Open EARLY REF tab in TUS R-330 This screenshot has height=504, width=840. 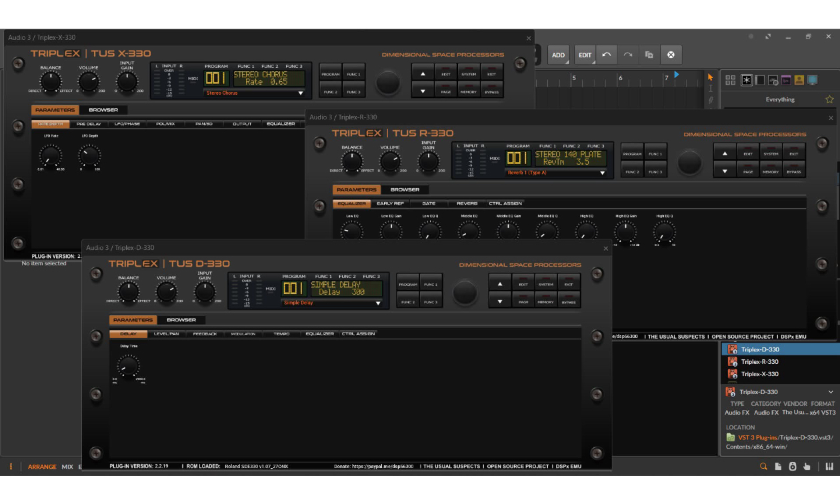pos(390,203)
